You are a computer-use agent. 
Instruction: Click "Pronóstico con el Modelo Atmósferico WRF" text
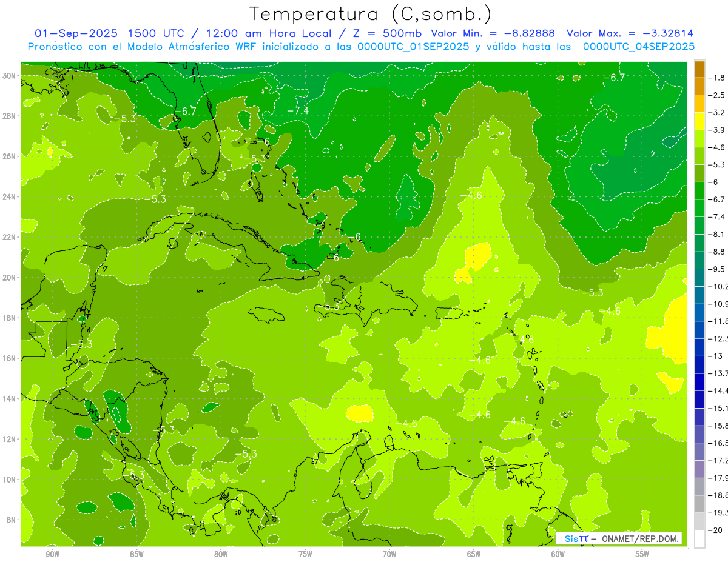coord(143,47)
